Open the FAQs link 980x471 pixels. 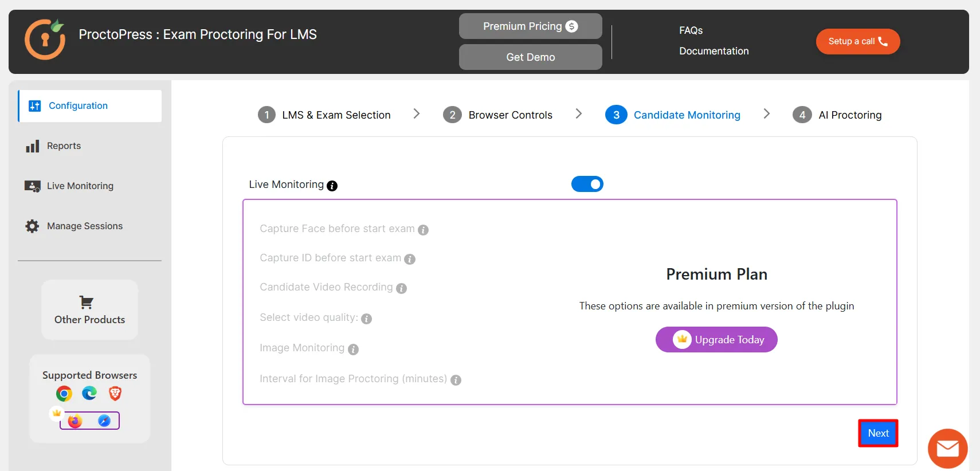click(691, 30)
